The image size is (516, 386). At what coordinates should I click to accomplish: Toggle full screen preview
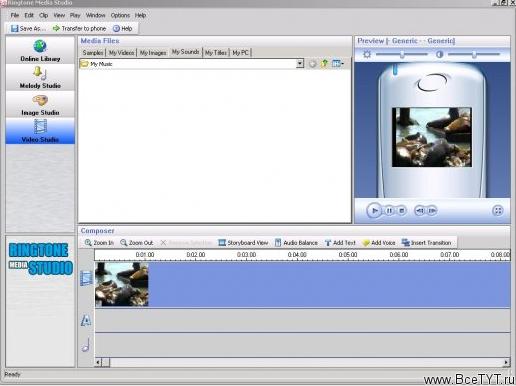(x=498, y=211)
